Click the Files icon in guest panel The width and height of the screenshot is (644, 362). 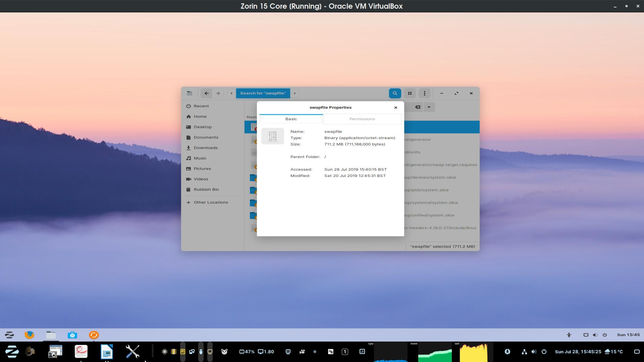51,335
